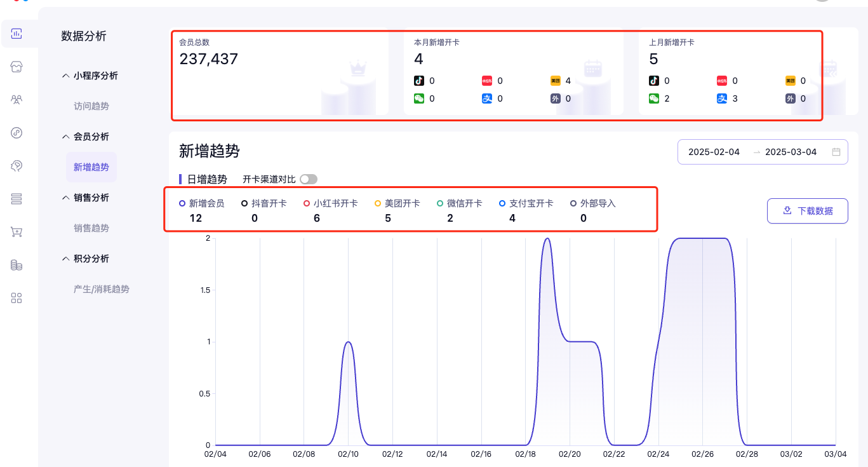Viewport: 868px width, 467px height.
Task: Click the 下载数据 button
Action: 807,211
